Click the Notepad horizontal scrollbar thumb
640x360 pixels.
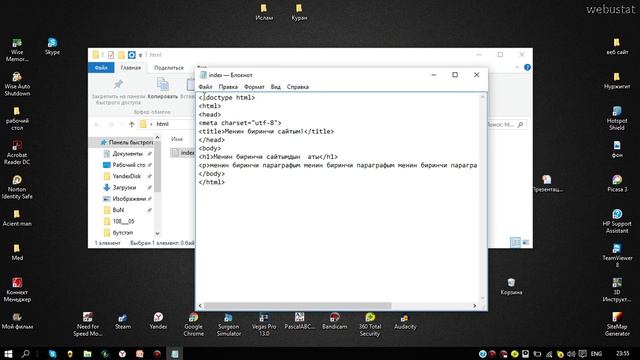(x=298, y=306)
